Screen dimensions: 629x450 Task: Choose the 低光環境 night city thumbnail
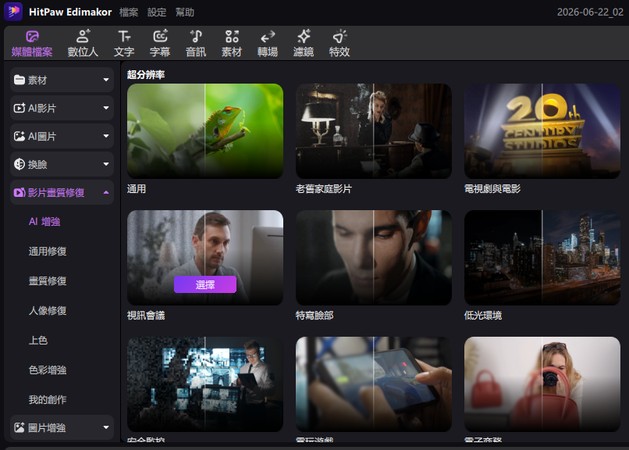tap(542, 257)
